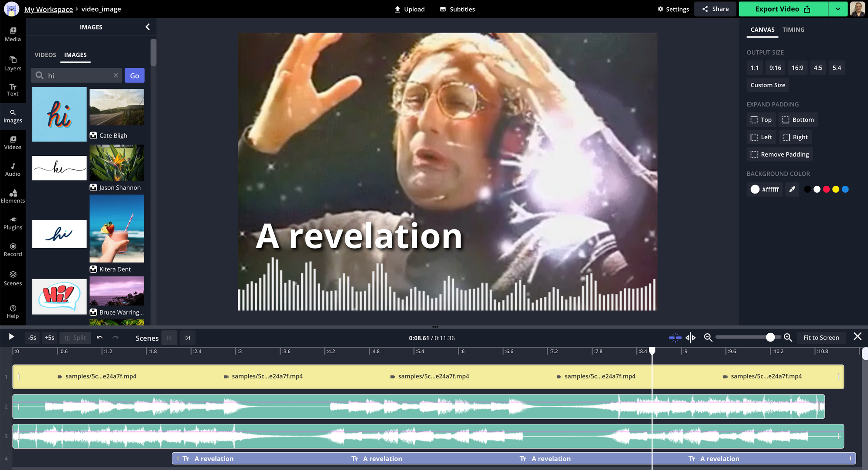Switch to the TIMING tab
This screenshot has height=470, width=868.
(793, 30)
